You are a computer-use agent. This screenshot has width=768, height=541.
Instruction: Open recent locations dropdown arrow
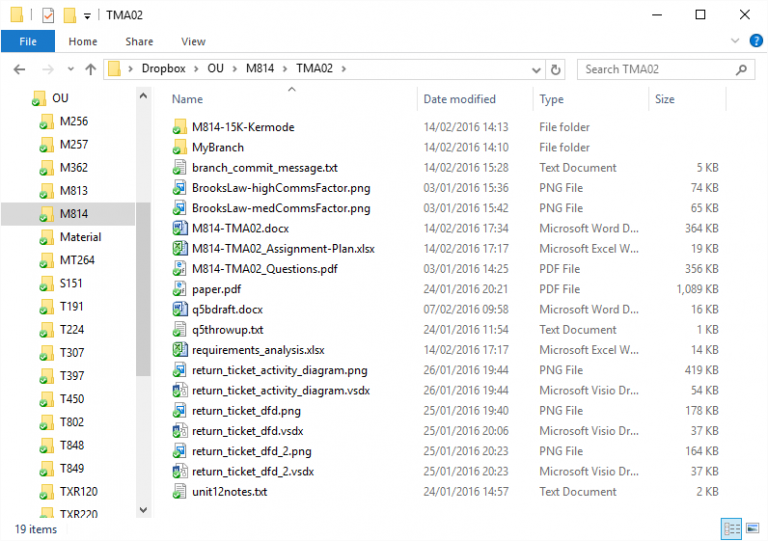[69, 69]
